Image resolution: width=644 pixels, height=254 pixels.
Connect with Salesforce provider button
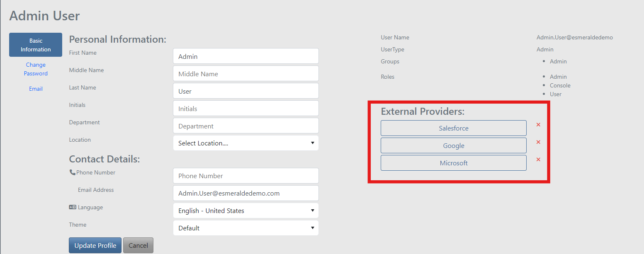pyautogui.click(x=453, y=128)
